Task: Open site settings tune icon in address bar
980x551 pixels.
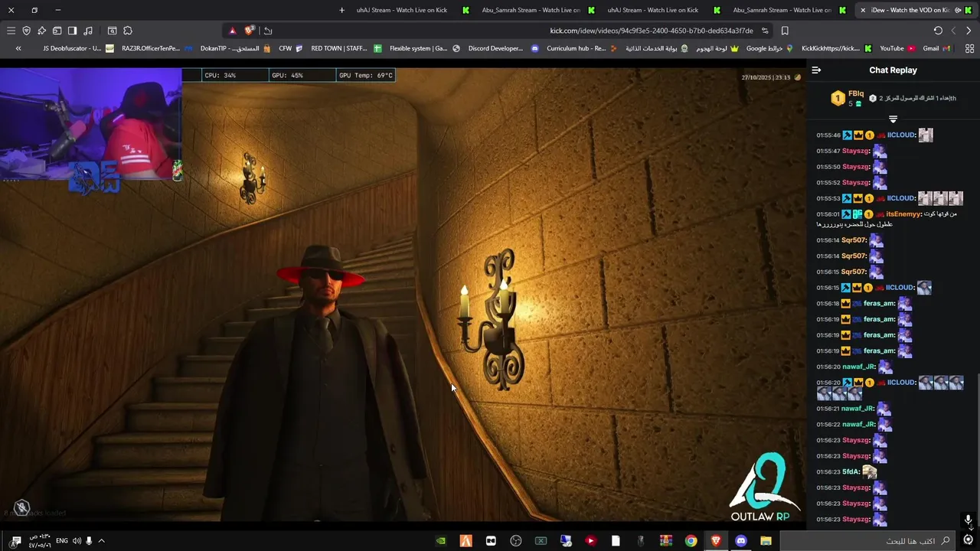Action: 765,31
